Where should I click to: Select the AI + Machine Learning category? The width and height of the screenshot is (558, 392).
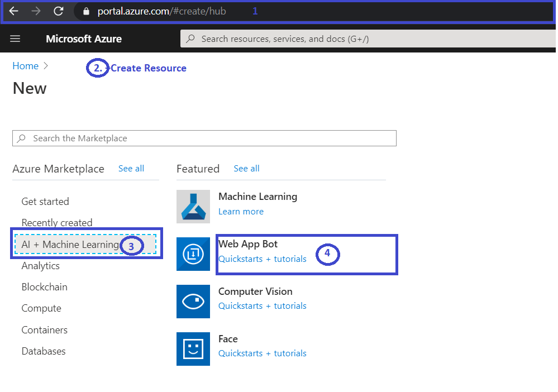[x=70, y=244]
